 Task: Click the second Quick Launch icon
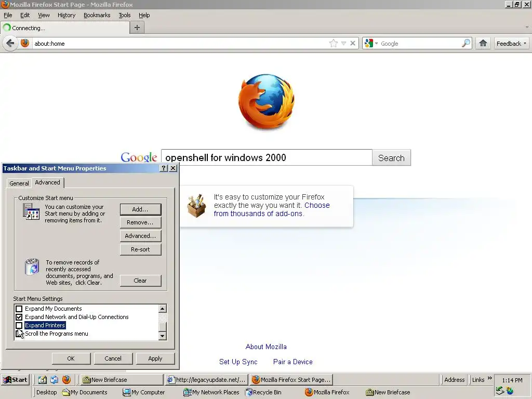(x=54, y=380)
